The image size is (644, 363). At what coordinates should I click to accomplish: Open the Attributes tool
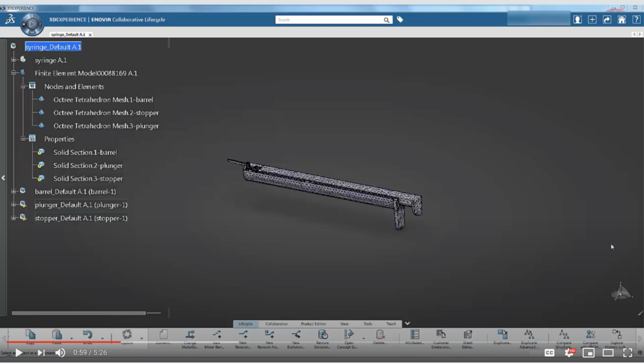point(414,335)
